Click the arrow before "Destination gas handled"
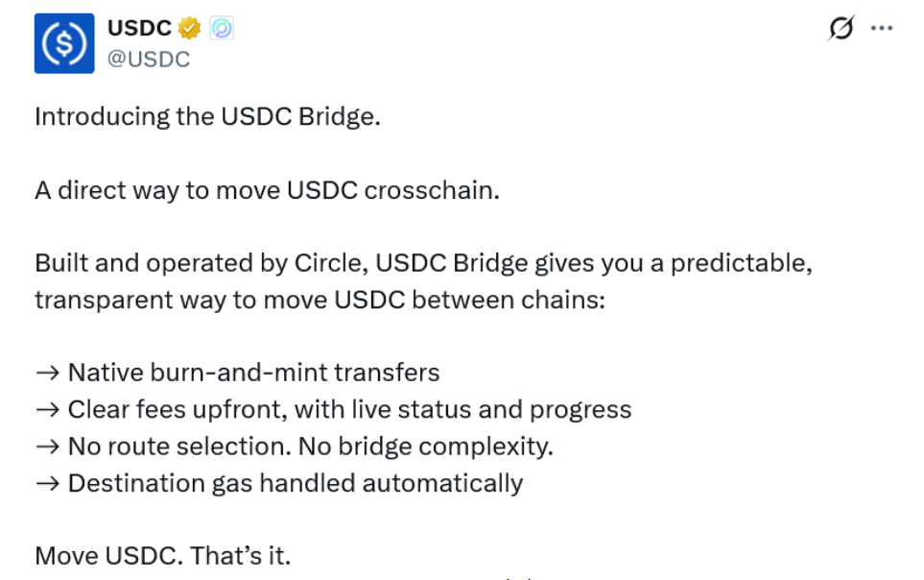924x580 pixels. [47, 482]
